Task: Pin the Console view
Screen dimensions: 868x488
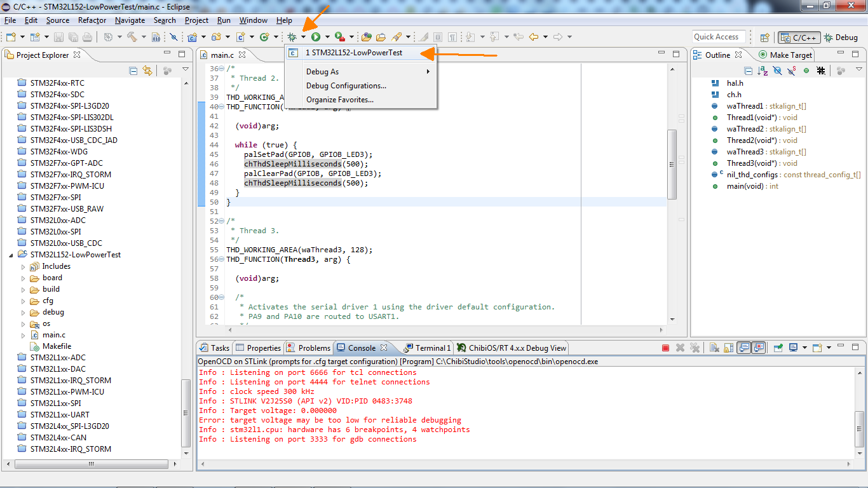Action: [778, 348]
